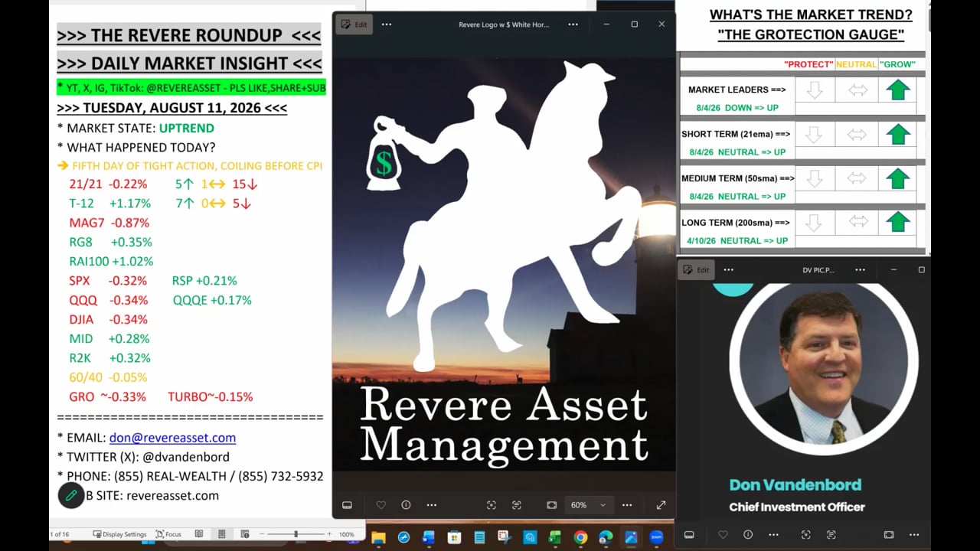Switch to Web Layout view in Word
The width and height of the screenshot is (980, 551).
tap(245, 534)
